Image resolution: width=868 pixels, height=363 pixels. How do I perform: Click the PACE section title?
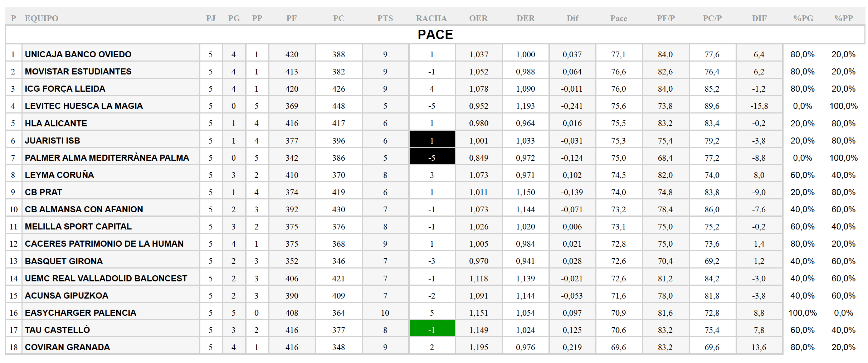pos(435,35)
